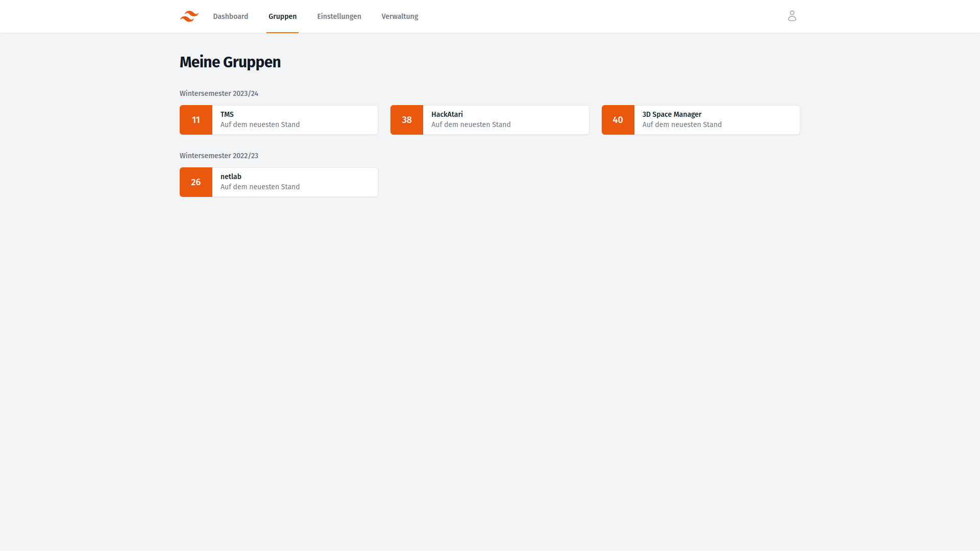
Task: Click status text under 3D Space Manager
Action: click(682, 124)
